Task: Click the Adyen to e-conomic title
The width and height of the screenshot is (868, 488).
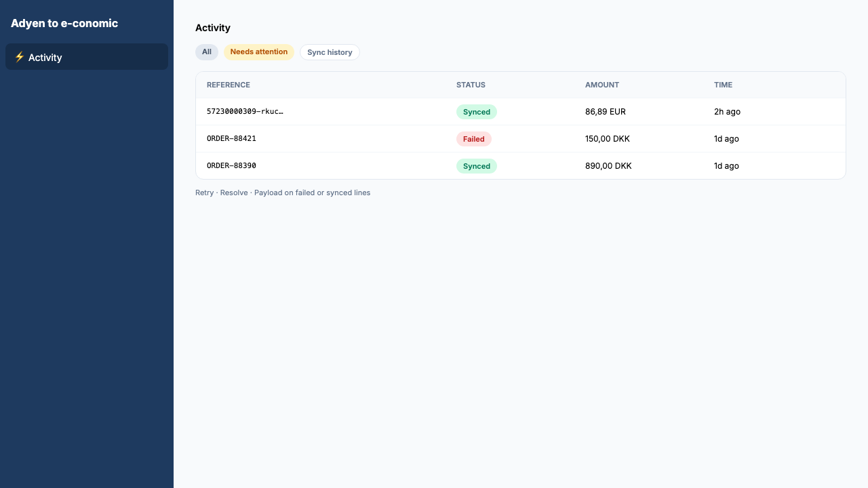Action: tap(64, 23)
